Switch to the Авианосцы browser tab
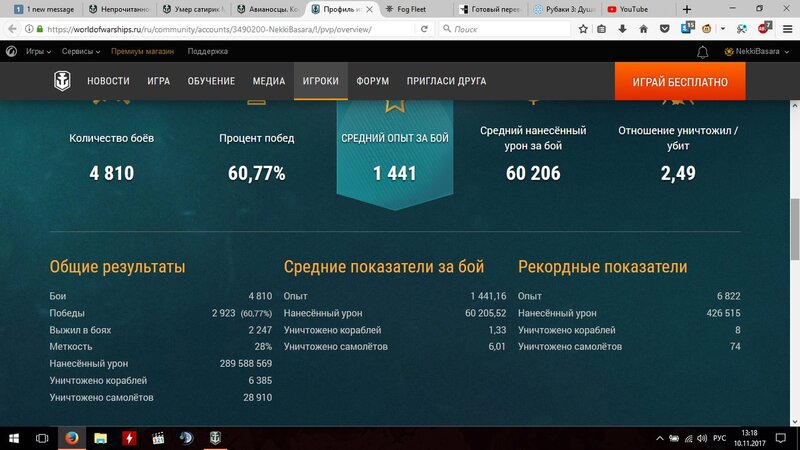Image resolution: width=800 pixels, height=450 pixels. pyautogui.click(x=268, y=9)
